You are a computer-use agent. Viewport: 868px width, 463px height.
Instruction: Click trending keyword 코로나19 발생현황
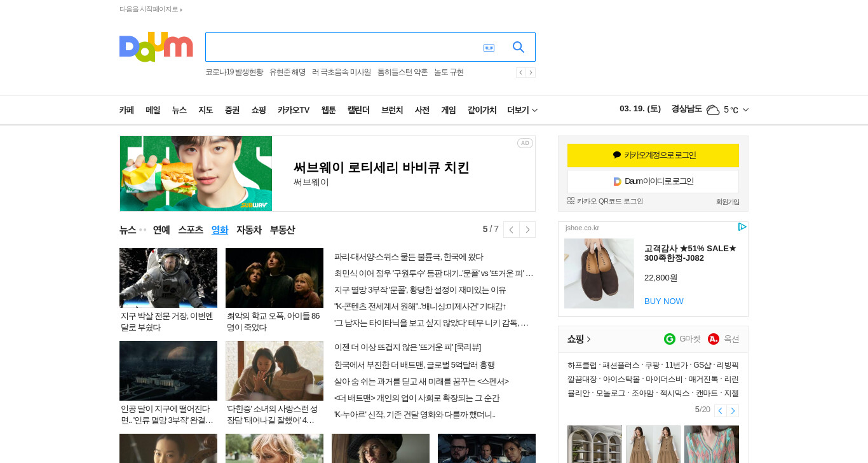click(x=234, y=73)
